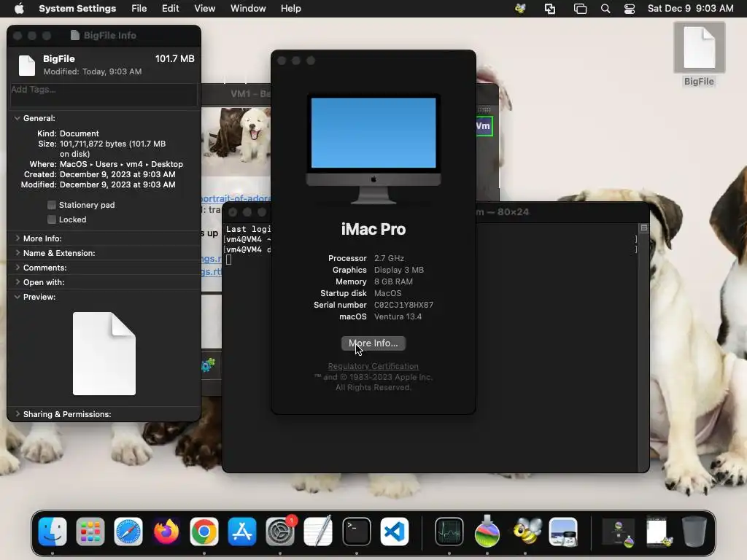Click the Terminal 80×24 title text
The height and width of the screenshot is (560, 747).
point(503,212)
